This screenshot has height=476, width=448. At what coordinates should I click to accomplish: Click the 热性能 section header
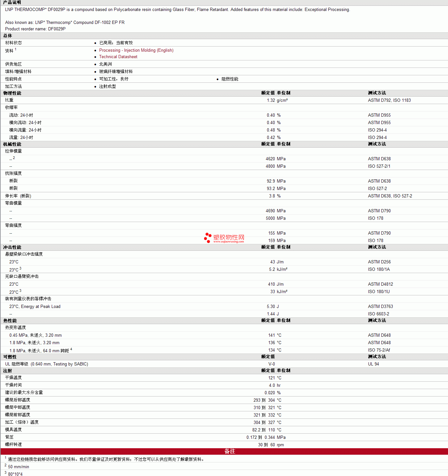pyautogui.click(x=10, y=321)
